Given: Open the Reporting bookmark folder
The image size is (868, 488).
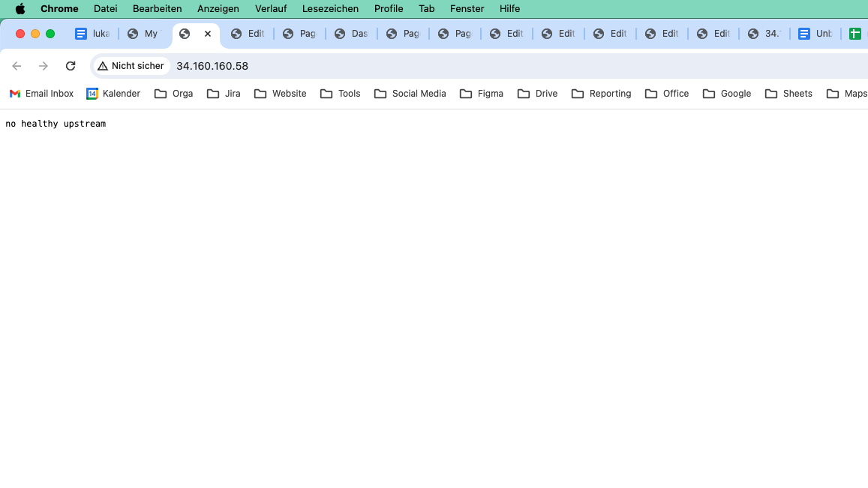Looking at the screenshot, I should click(601, 94).
